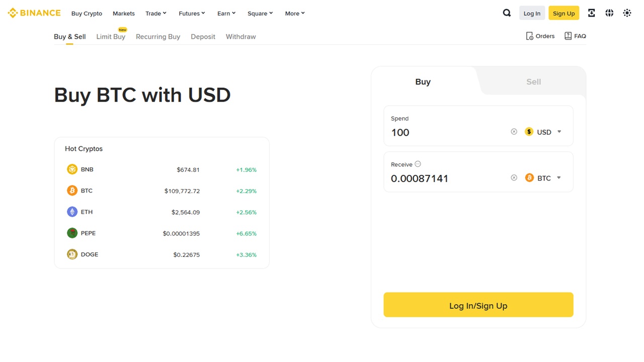Click the Binance logo
Viewport: 644px width, 362px height.
[34, 13]
